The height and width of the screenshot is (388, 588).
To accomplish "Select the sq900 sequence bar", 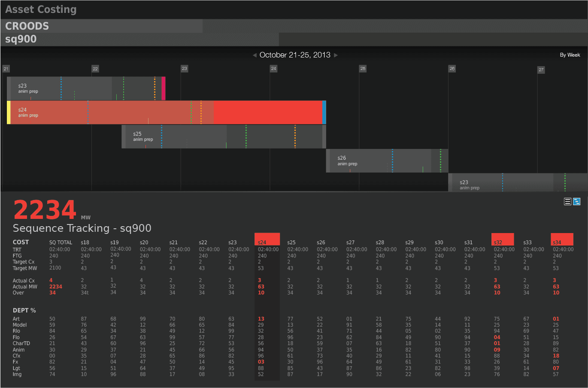I will (140, 39).
